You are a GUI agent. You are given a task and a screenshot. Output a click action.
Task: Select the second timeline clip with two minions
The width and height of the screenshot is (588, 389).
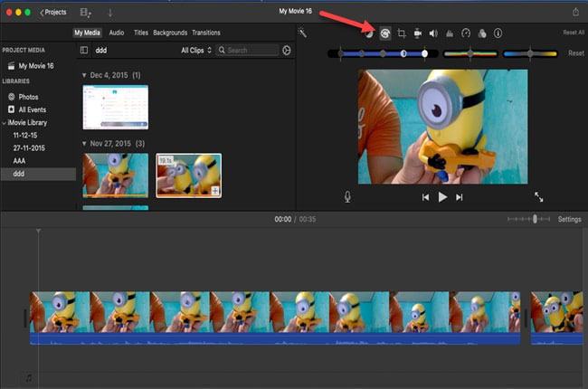pyautogui.click(x=557, y=318)
